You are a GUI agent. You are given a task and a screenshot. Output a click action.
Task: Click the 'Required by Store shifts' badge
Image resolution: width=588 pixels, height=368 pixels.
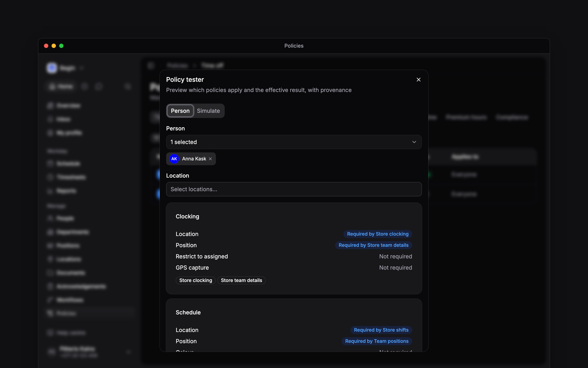[381, 330]
